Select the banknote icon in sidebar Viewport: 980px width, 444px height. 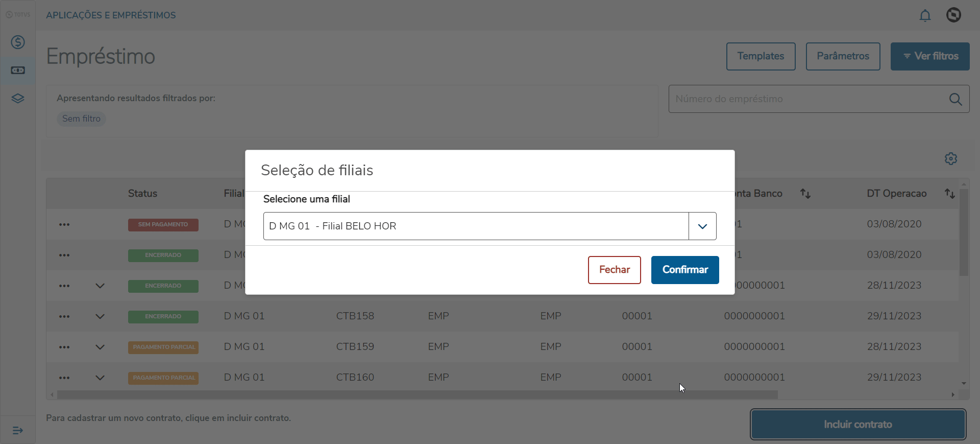[18, 71]
